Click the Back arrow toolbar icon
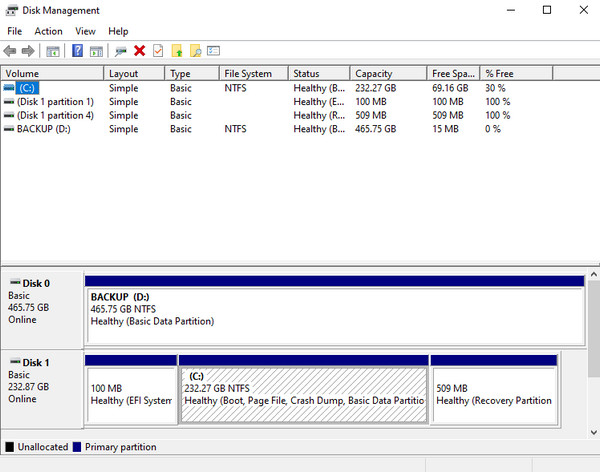This screenshot has height=472, width=600. [10, 51]
